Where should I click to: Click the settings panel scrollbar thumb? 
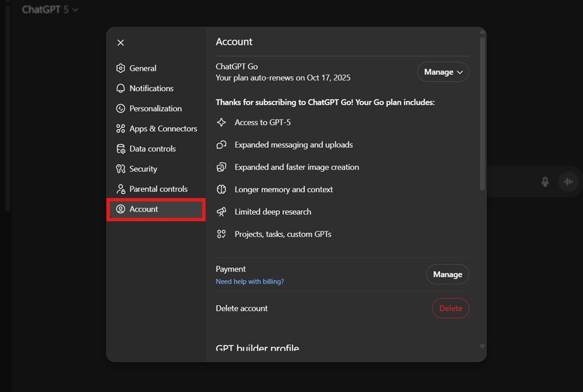pyautogui.click(x=482, y=114)
